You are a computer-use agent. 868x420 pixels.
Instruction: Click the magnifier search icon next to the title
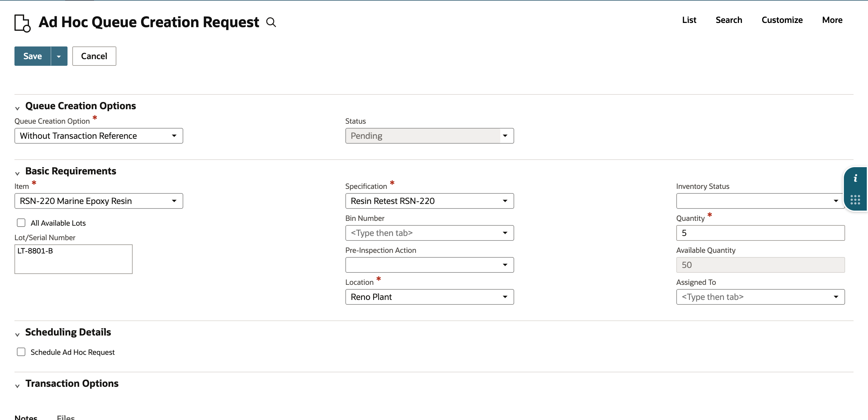pos(271,22)
